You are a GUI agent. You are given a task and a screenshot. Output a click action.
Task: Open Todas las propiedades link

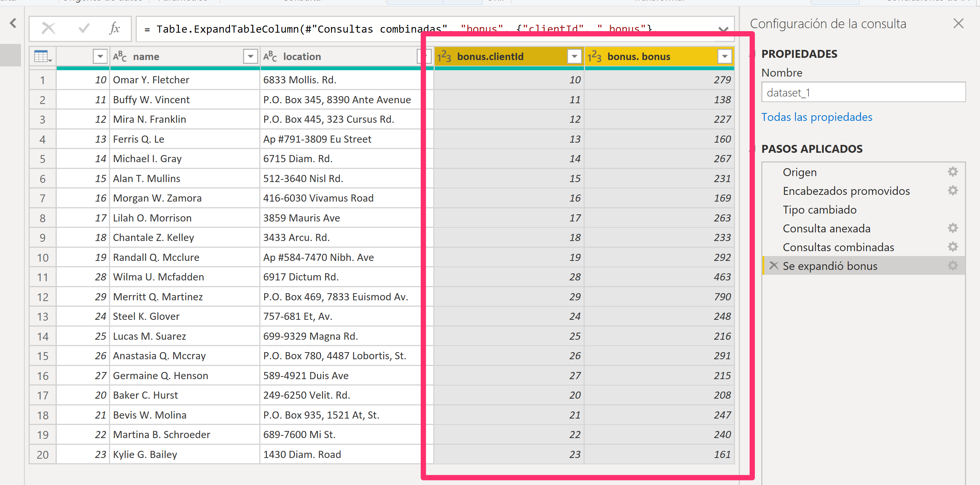coord(817,117)
